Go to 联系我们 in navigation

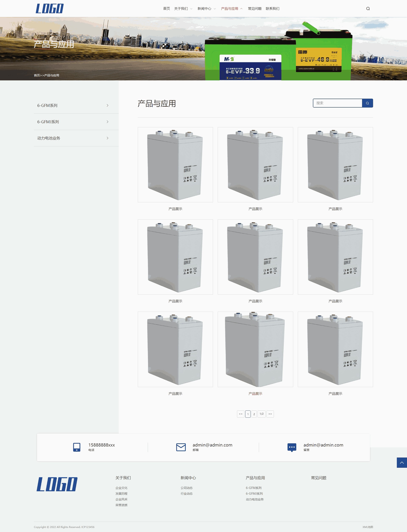[272, 9]
